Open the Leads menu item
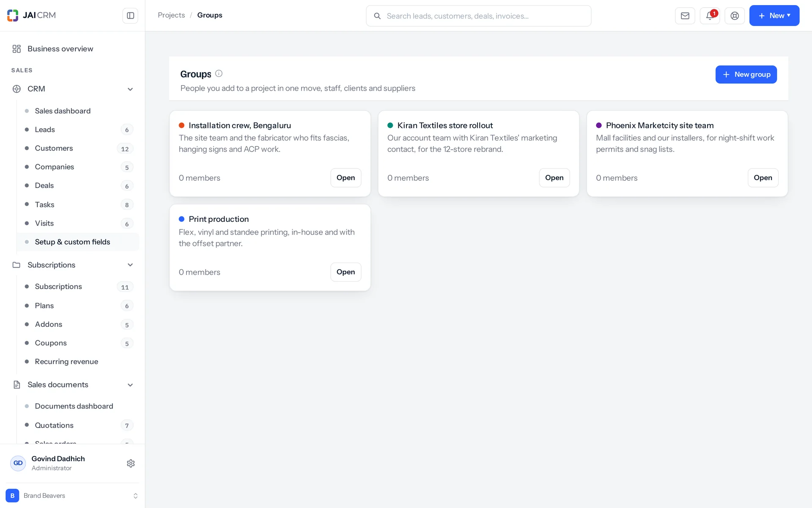Screen dimensions: 812x508 point(78,130)
